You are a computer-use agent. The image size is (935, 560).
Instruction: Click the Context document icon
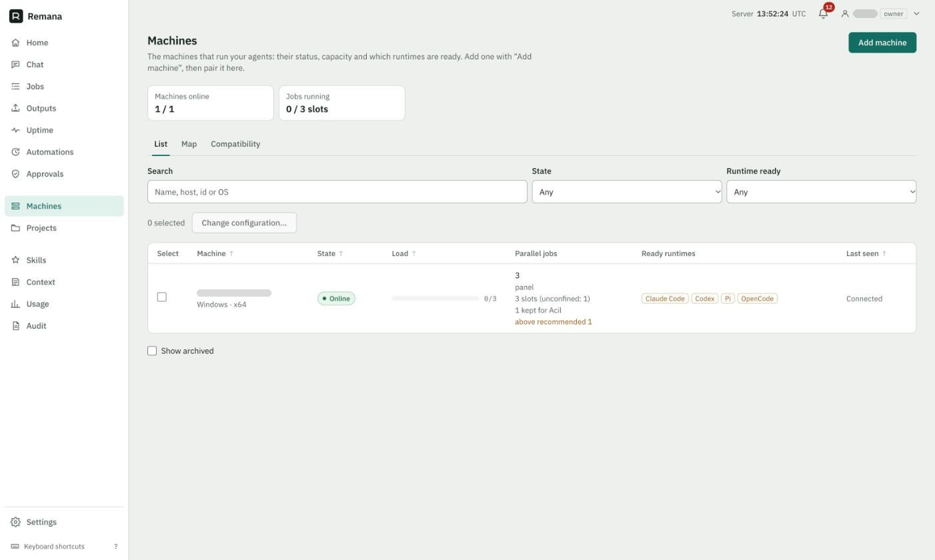click(x=15, y=282)
